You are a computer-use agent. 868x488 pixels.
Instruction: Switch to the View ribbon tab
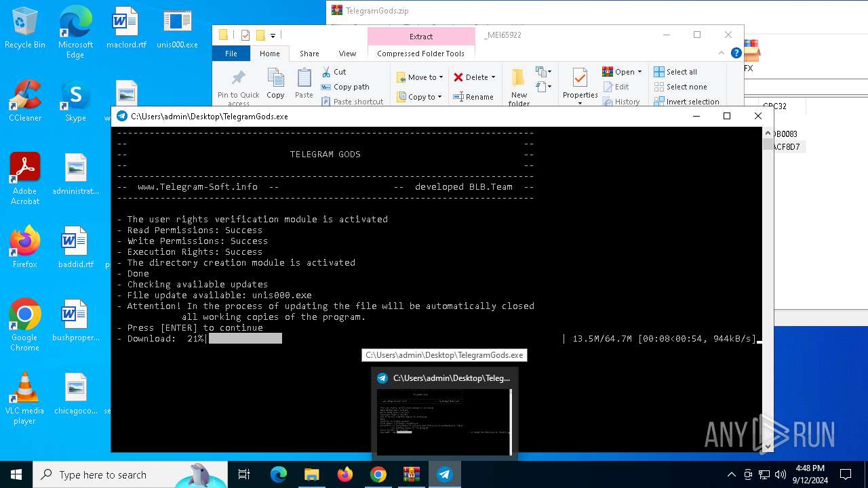click(x=347, y=54)
